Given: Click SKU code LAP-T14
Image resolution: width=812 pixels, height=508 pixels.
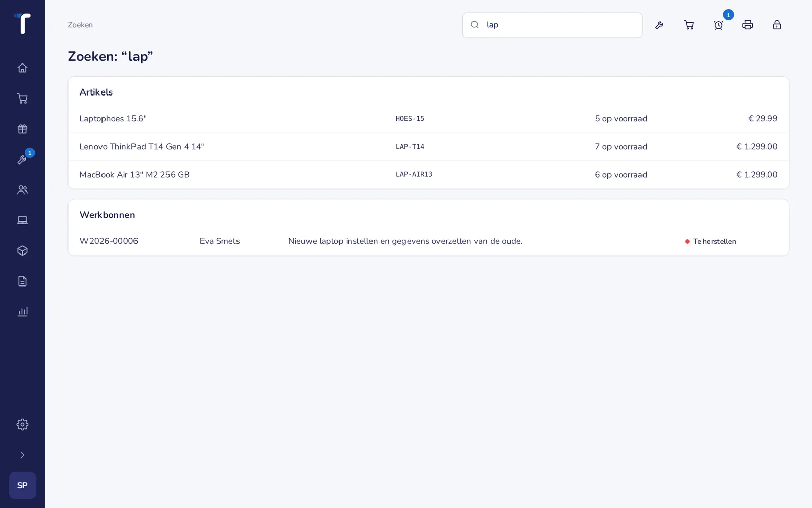Looking at the screenshot, I should (x=410, y=147).
